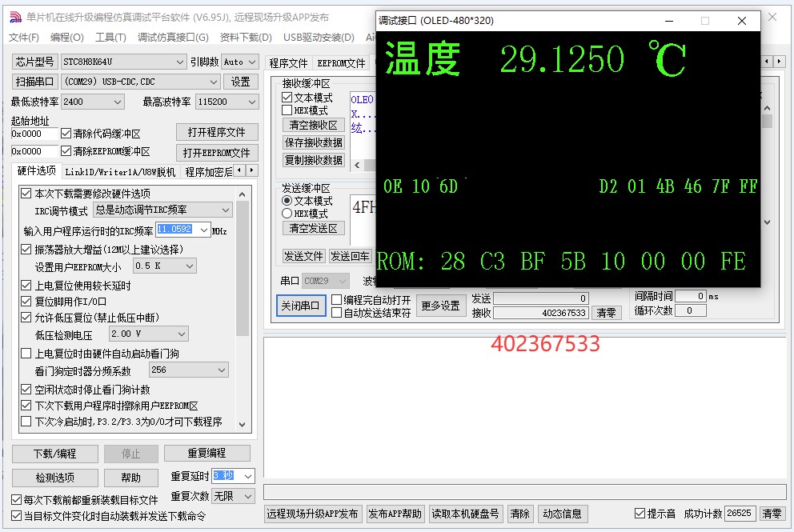Open the 看门狗定时器分频系数 256 dropdown
Screen dimensions: 794x532
click(188, 370)
